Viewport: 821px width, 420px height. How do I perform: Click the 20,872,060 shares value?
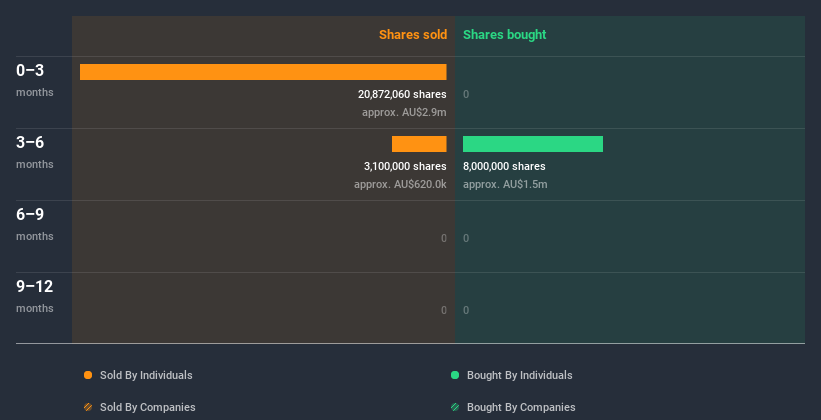click(x=402, y=94)
